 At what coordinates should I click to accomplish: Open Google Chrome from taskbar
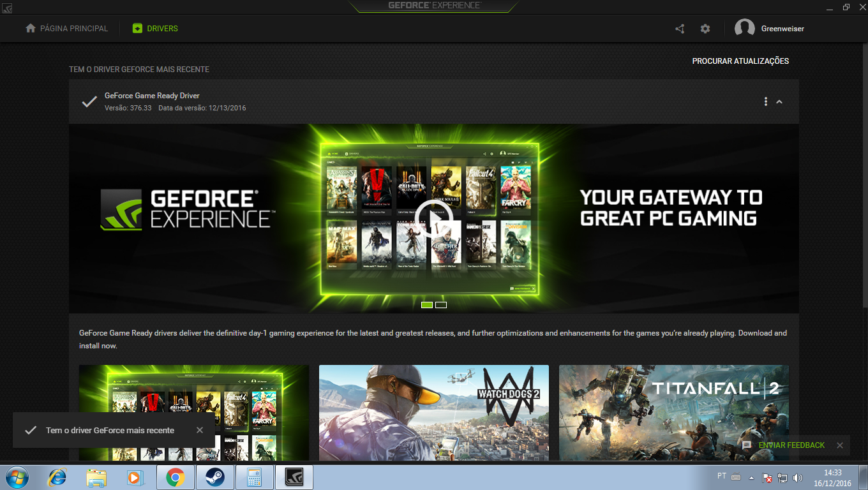click(x=175, y=477)
